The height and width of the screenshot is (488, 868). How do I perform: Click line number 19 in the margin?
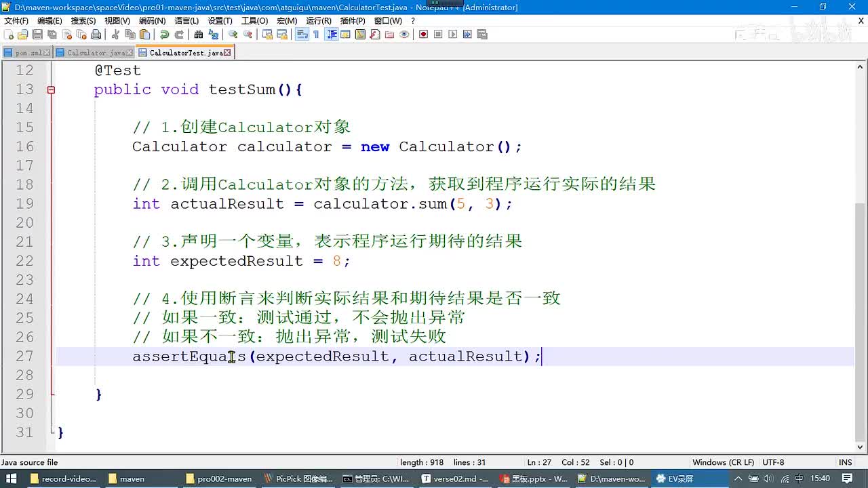pyautogui.click(x=24, y=203)
